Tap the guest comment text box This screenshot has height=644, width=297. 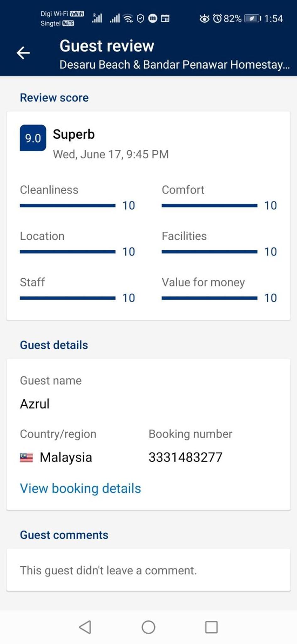tap(148, 570)
